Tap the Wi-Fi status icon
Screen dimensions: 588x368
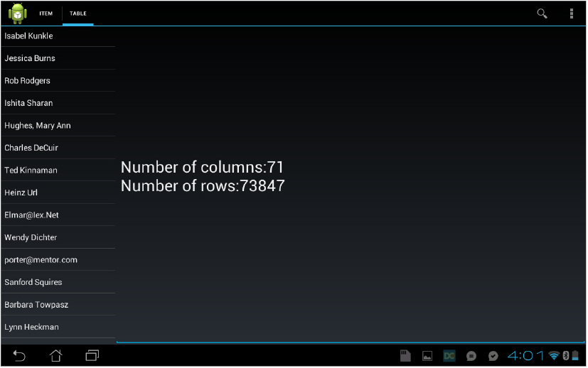point(554,356)
